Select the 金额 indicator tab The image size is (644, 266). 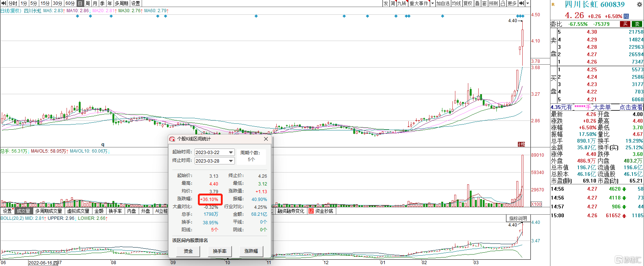click(x=99, y=211)
